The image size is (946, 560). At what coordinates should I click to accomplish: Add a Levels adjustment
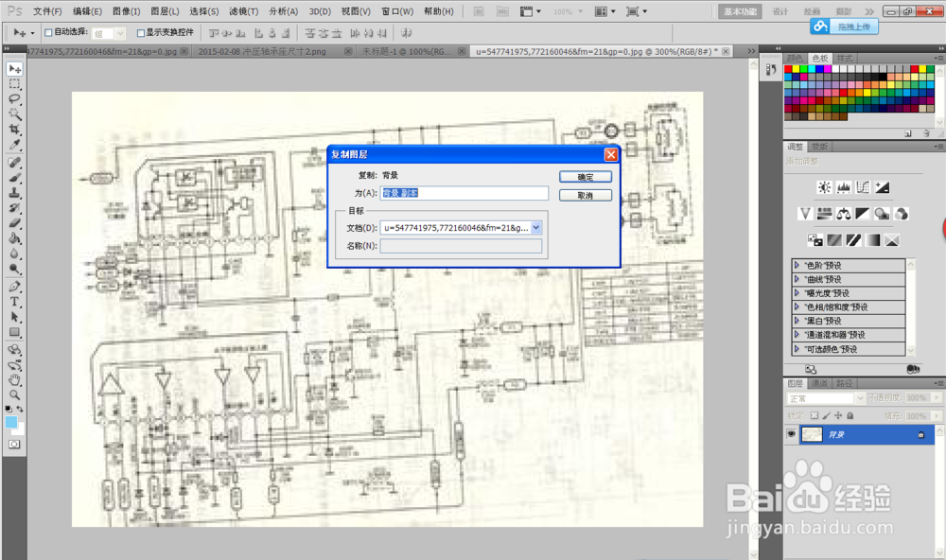pos(844,187)
